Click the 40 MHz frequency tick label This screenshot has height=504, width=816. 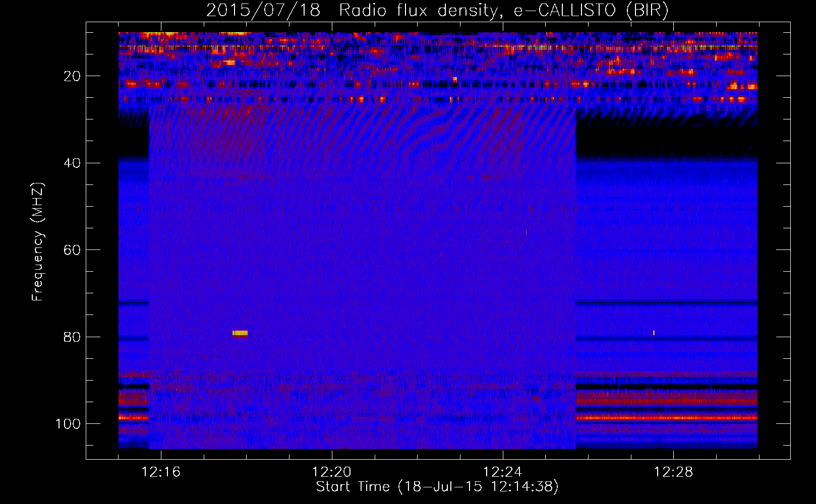73,163
